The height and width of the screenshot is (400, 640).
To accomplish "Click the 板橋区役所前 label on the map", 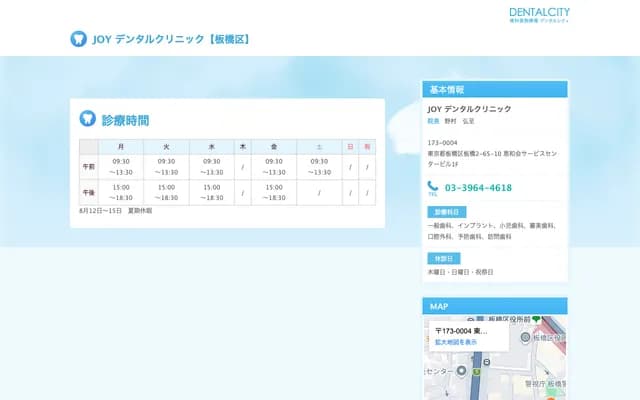I will [509, 319].
